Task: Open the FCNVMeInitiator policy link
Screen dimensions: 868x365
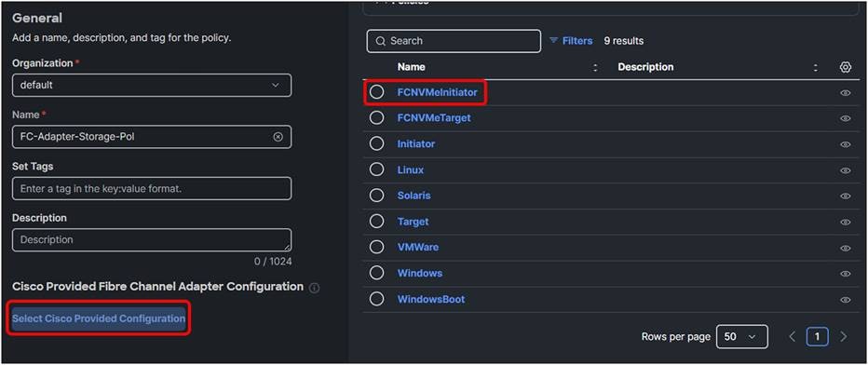Action: click(x=438, y=92)
